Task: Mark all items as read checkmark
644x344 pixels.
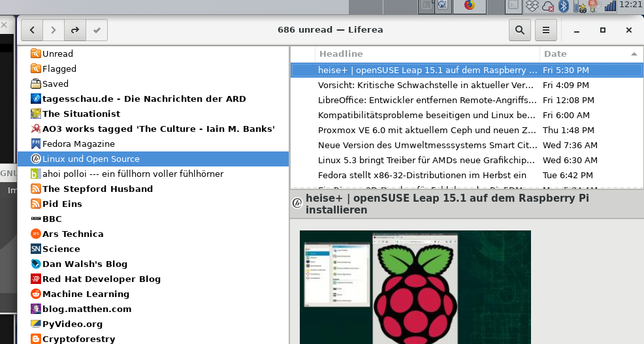Action: tap(97, 30)
